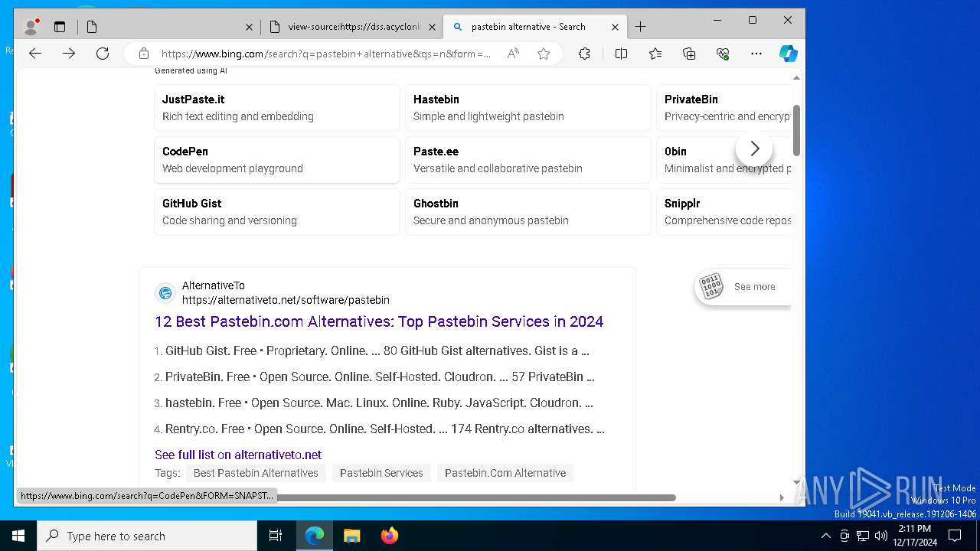
Task: Close the view-source tab
Action: [432, 27]
